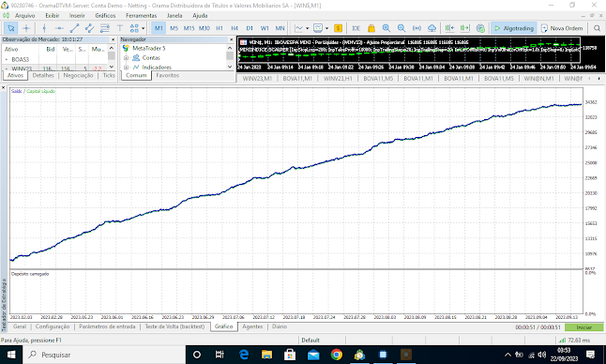
Task: Toggle chart auto scroll
Action: coord(449,28)
